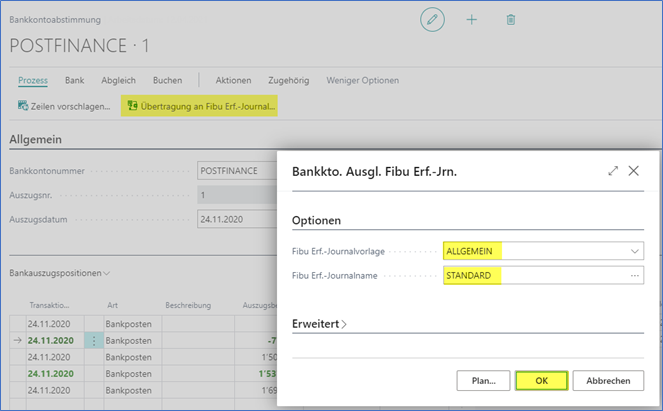Open the Prozess tab
The image size is (663, 411).
[33, 80]
